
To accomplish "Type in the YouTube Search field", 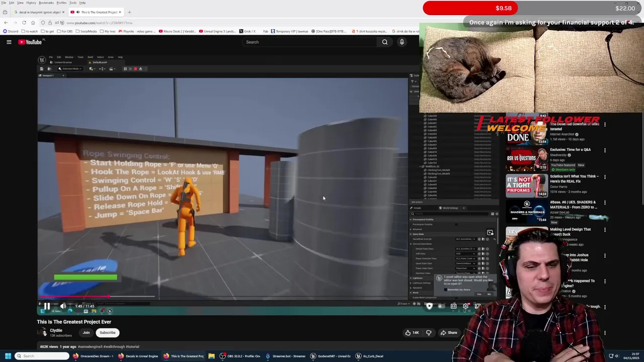I will pos(309,42).
